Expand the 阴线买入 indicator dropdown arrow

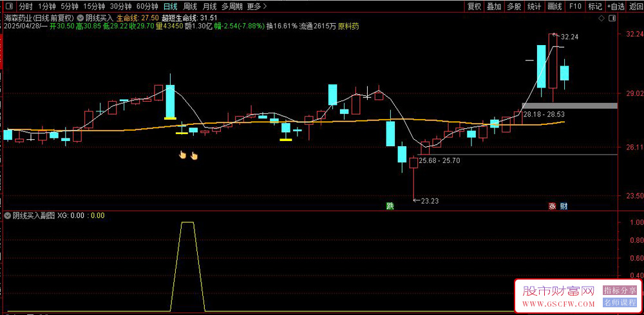(x=80, y=18)
